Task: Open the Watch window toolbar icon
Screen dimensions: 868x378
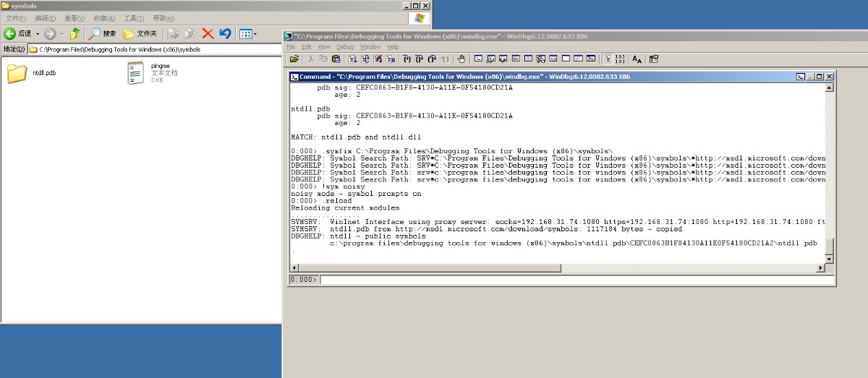Action: [491, 59]
